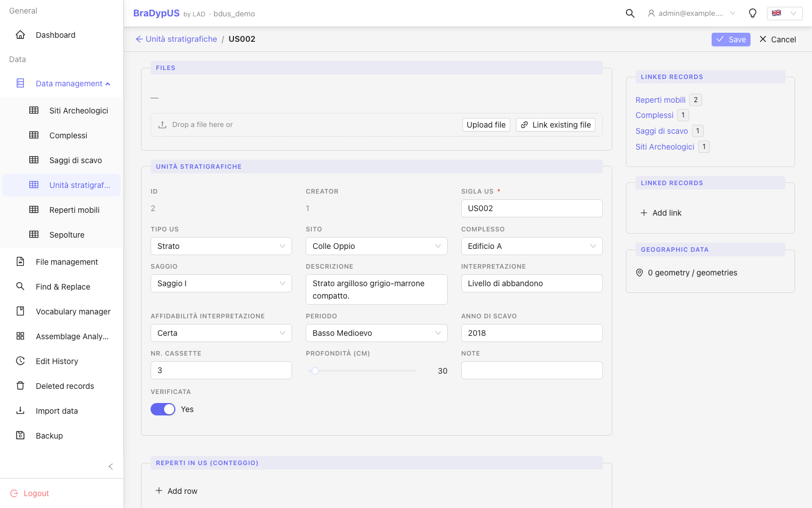Click the table icon beside Siti Archeologici
This screenshot has height=508, width=812.
coord(34,110)
